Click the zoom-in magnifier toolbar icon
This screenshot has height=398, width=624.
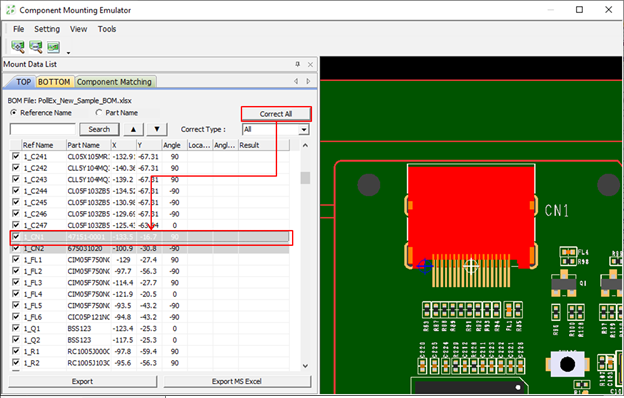pos(18,47)
